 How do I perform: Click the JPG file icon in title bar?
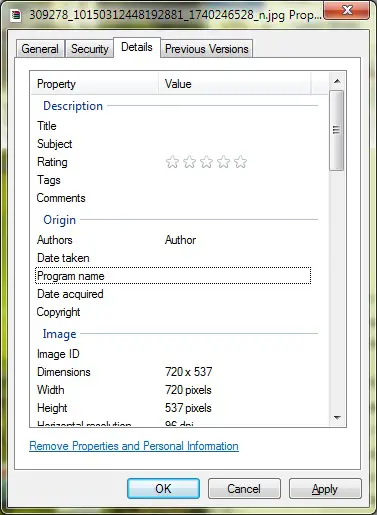pyautogui.click(x=16, y=15)
